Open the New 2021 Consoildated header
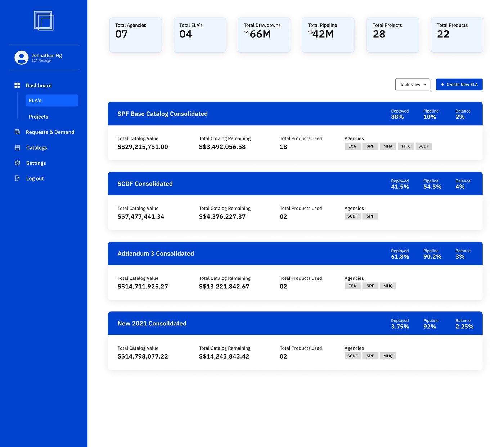Viewport: 504px width, 447px height. click(x=295, y=323)
